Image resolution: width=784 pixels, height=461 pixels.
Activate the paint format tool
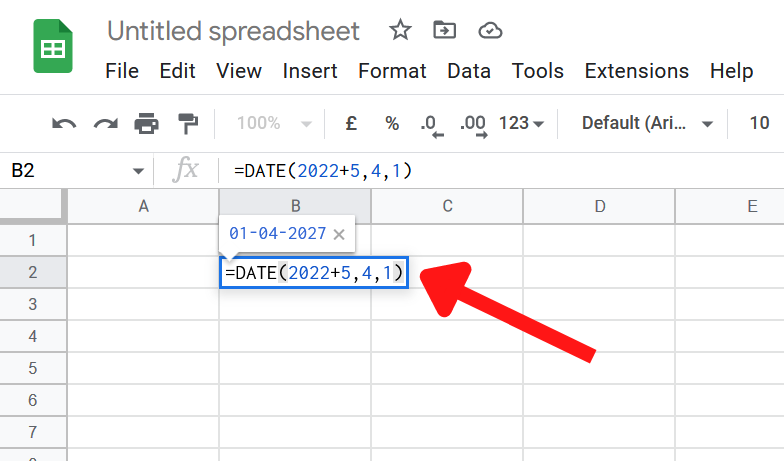188,123
